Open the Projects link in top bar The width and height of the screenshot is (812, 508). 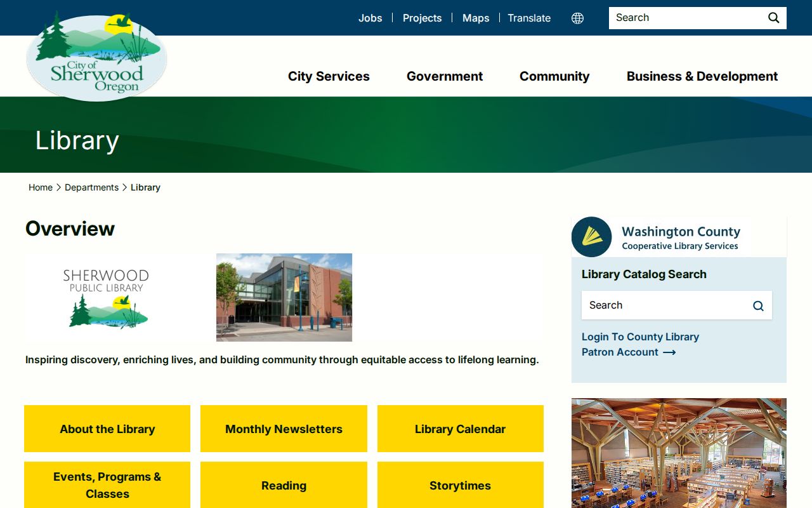[422, 18]
